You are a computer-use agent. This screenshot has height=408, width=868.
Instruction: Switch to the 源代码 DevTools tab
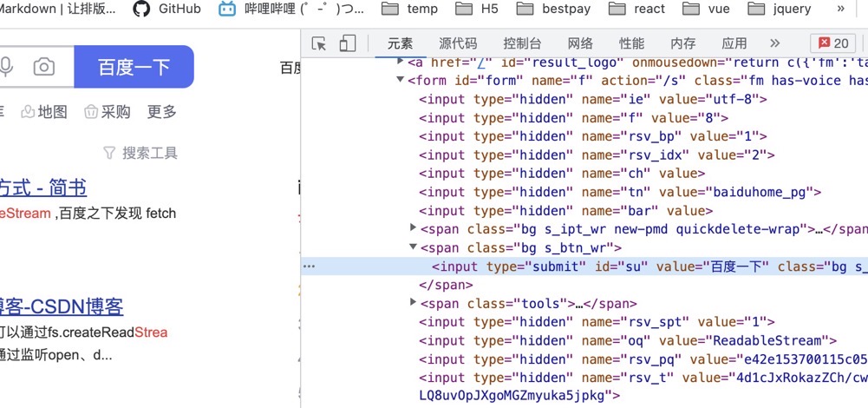tap(458, 43)
